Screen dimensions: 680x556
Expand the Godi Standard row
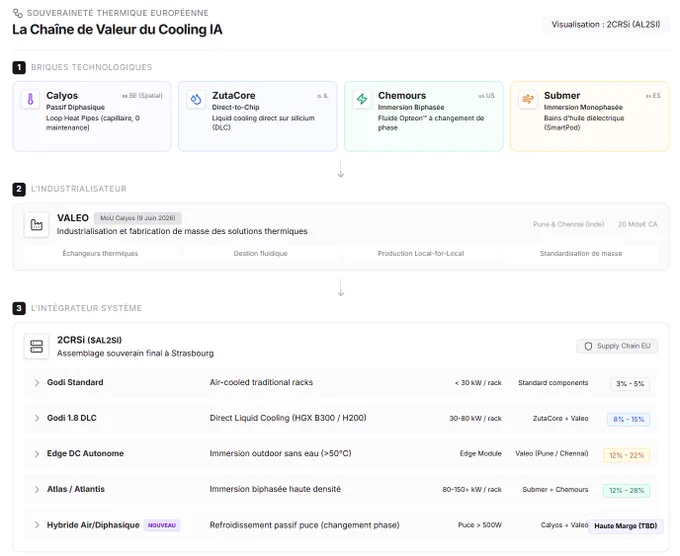tap(37, 383)
